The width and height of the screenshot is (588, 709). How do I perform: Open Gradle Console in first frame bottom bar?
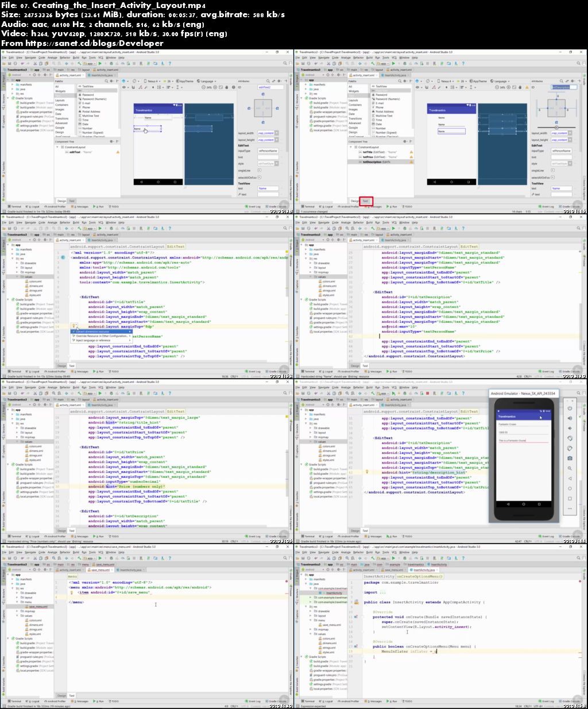coord(276,206)
